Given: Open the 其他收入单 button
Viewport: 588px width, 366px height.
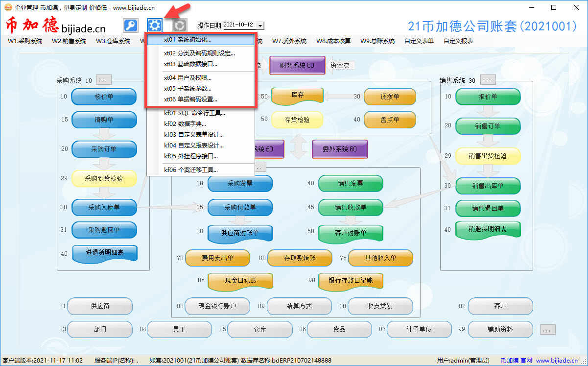Looking at the screenshot, I should [380, 258].
